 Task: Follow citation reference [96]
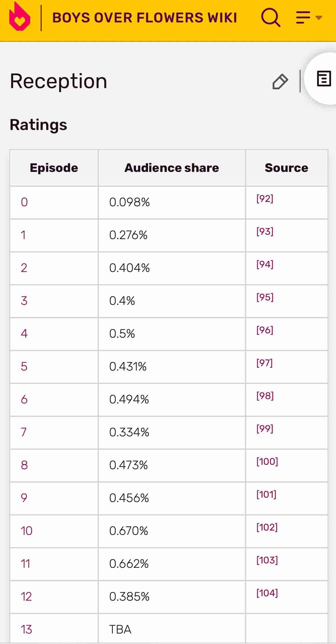pyautogui.click(x=265, y=330)
